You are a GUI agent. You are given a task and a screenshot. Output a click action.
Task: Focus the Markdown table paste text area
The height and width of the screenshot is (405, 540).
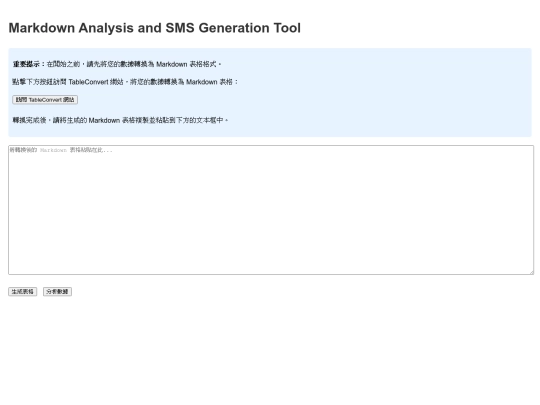[271, 210]
